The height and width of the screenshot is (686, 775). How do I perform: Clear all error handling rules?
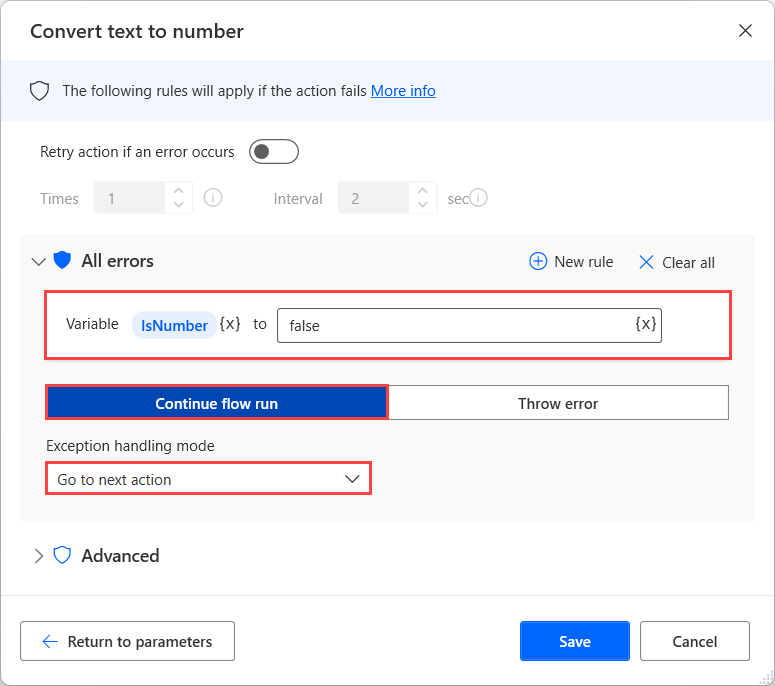click(x=677, y=262)
